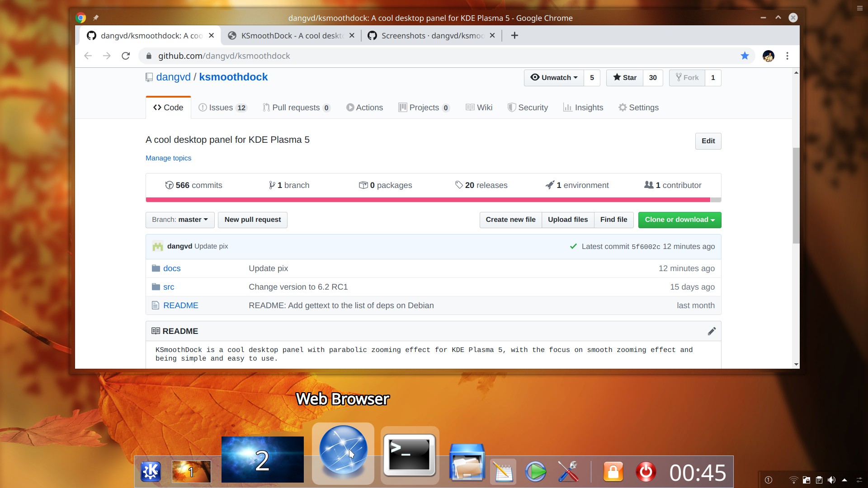868x488 pixels.
Task: Open the panel configuration sliders tray icon
Action: pos(859,480)
